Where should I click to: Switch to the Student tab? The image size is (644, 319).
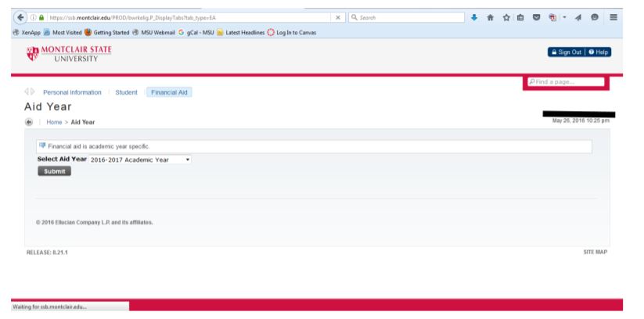(126, 92)
